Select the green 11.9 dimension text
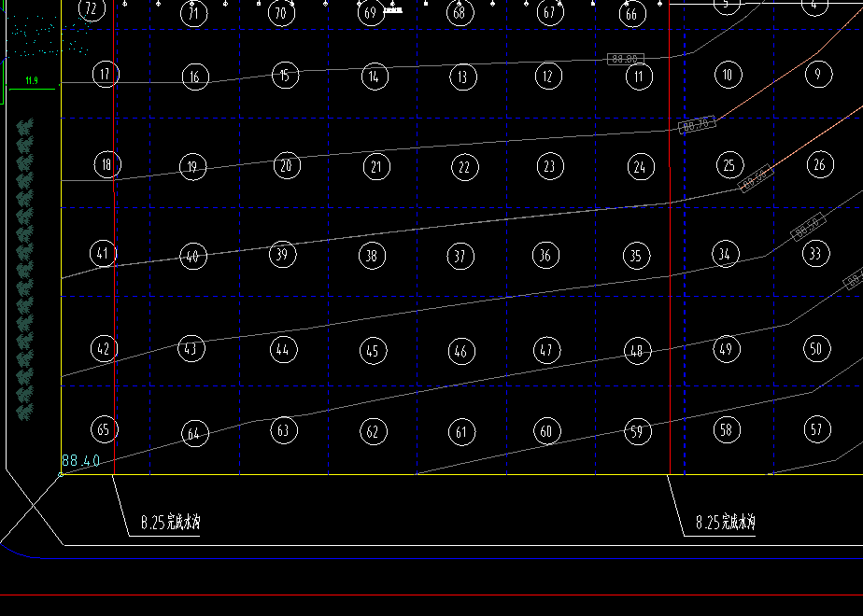 click(x=32, y=81)
